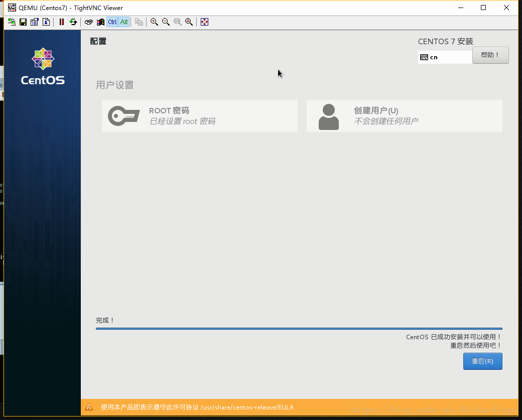Screen dimensions: 522x420
Task: Click the CentOS logo in sidebar
Action: click(x=43, y=66)
